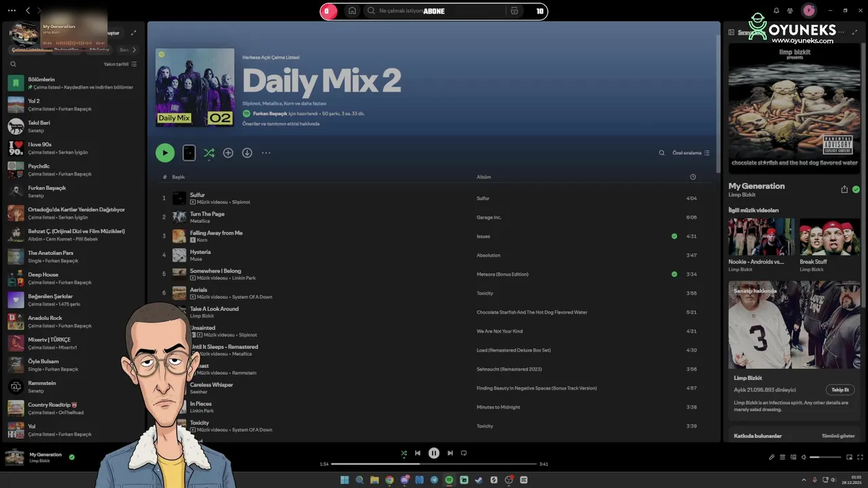
Task: Click Tümünü göster in credits section
Action: tap(838, 436)
